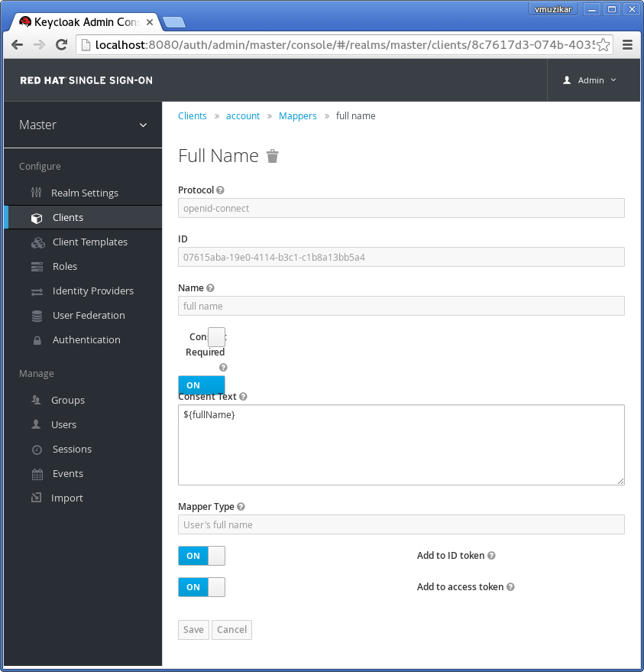Click the Authentication lock icon
The image size is (644, 672).
37,340
